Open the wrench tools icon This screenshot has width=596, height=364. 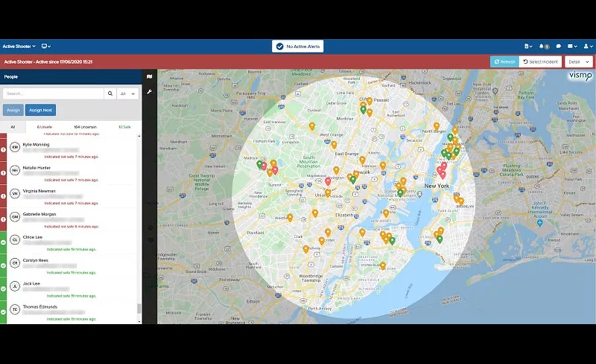(150, 91)
